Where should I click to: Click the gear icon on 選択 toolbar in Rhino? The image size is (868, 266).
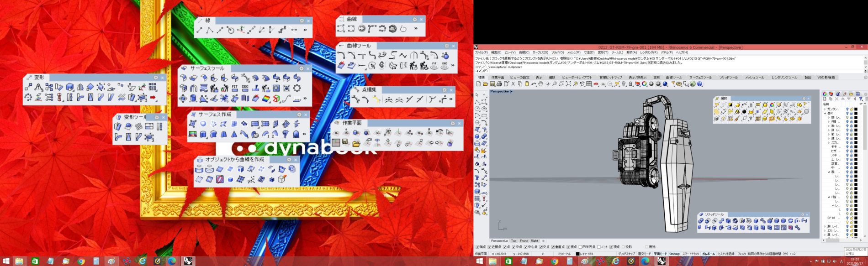[804, 99]
